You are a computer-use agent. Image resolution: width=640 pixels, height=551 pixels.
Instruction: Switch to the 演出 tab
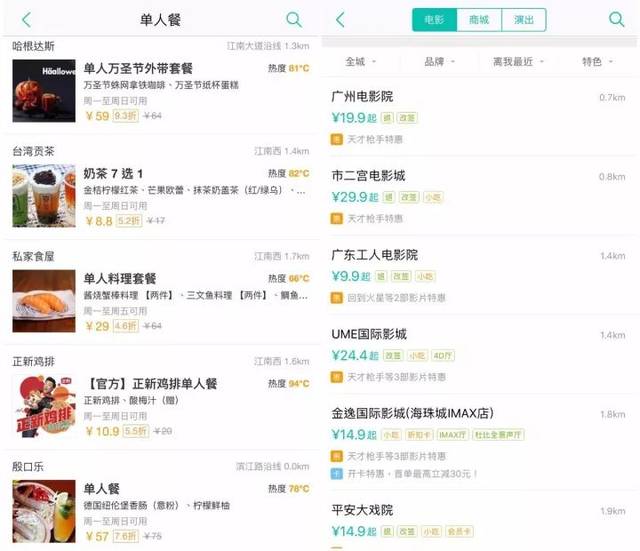click(x=524, y=20)
